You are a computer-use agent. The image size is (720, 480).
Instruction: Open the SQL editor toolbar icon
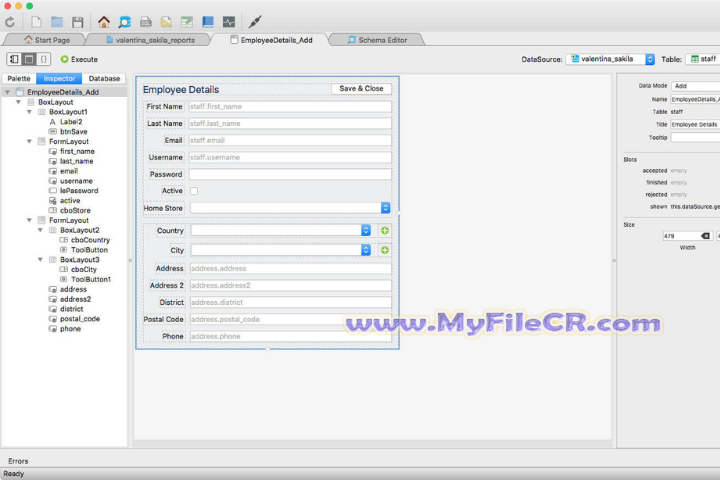coord(146,22)
